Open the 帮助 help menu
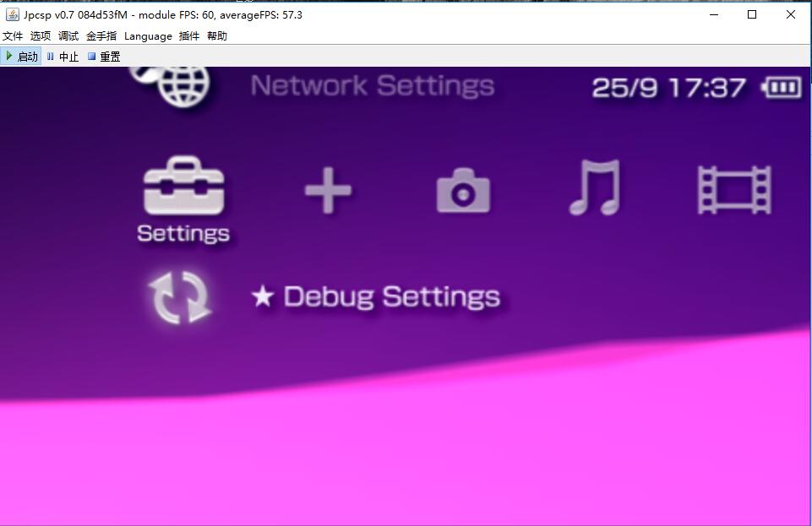The image size is (812, 526). [217, 36]
